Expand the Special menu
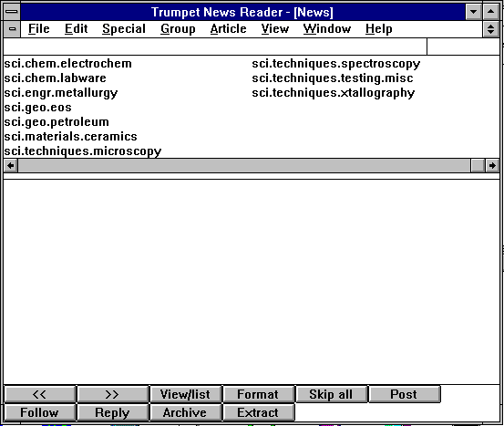Screen dimensions: 504x426 pos(124,29)
